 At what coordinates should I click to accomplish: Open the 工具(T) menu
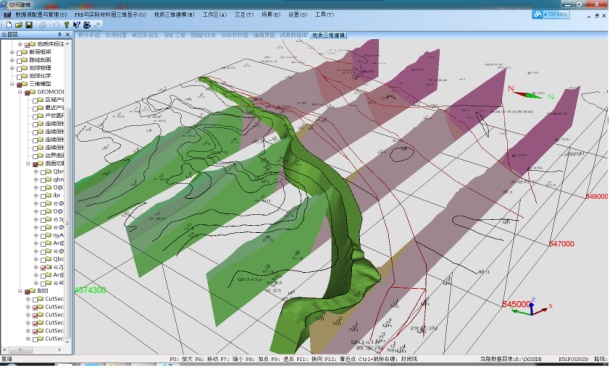tap(324, 15)
